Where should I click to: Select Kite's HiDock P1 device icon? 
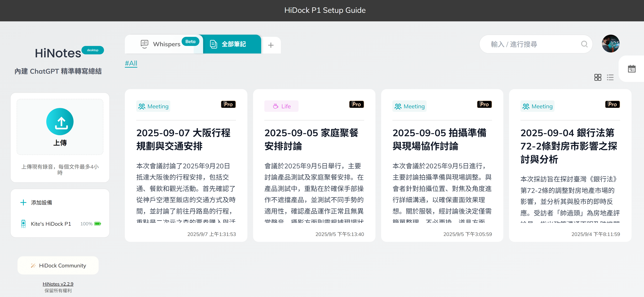[23, 224]
